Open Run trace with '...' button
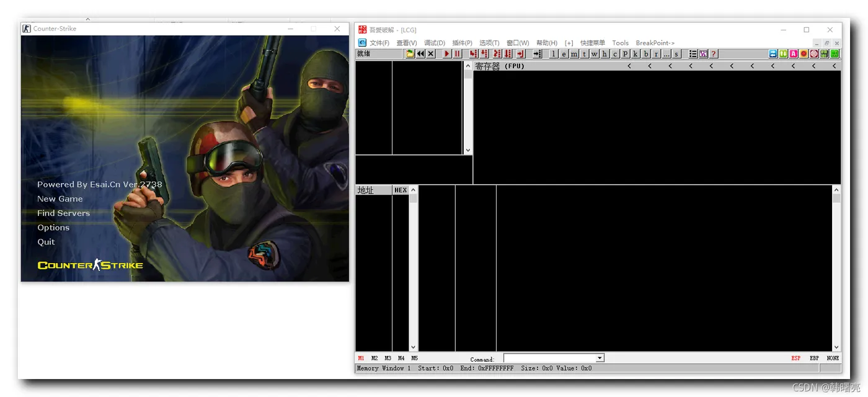The height and width of the screenshot is (397, 868). 666,54
